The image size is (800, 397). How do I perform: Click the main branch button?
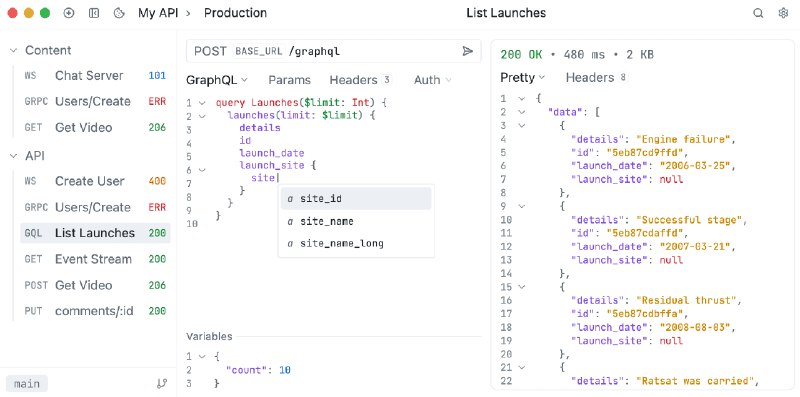(27, 383)
